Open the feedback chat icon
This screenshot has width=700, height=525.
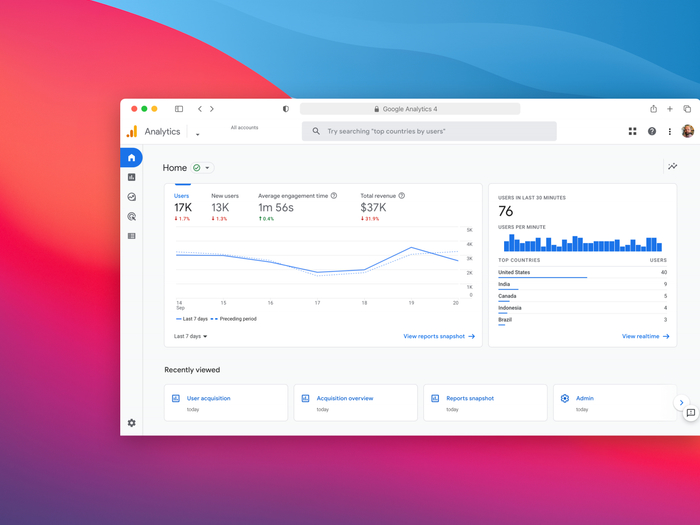(x=690, y=413)
